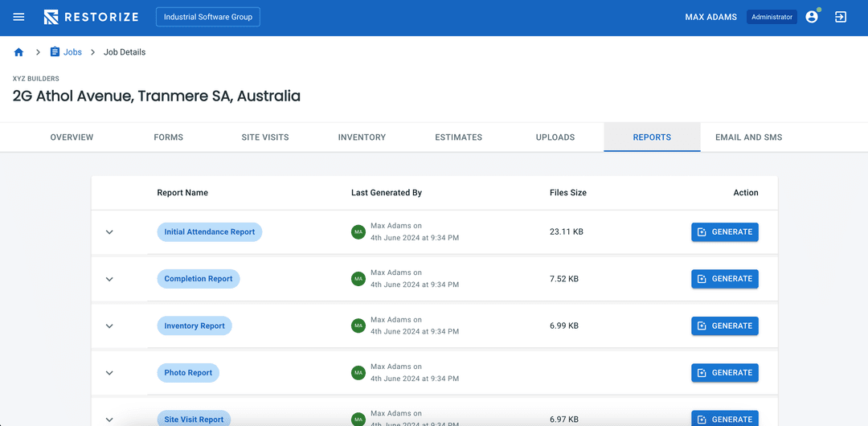Generate the Completion Report
868x426 pixels.
724,279
